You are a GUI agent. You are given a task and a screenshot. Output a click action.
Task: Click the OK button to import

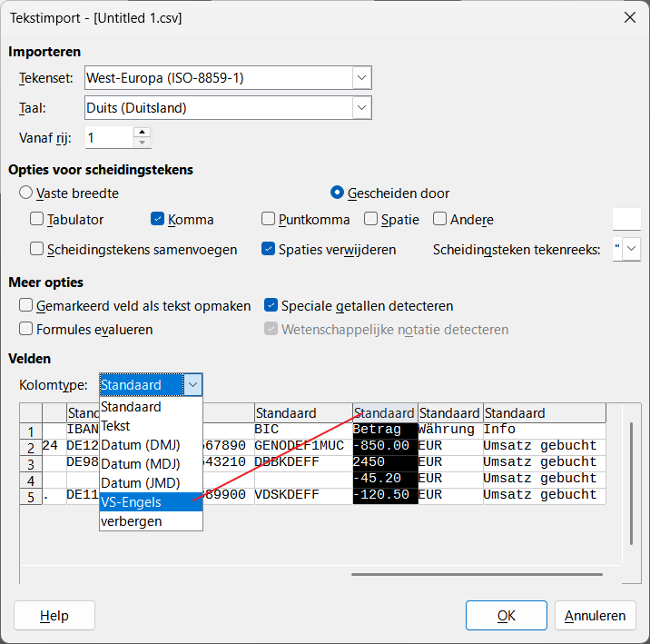pos(506,616)
